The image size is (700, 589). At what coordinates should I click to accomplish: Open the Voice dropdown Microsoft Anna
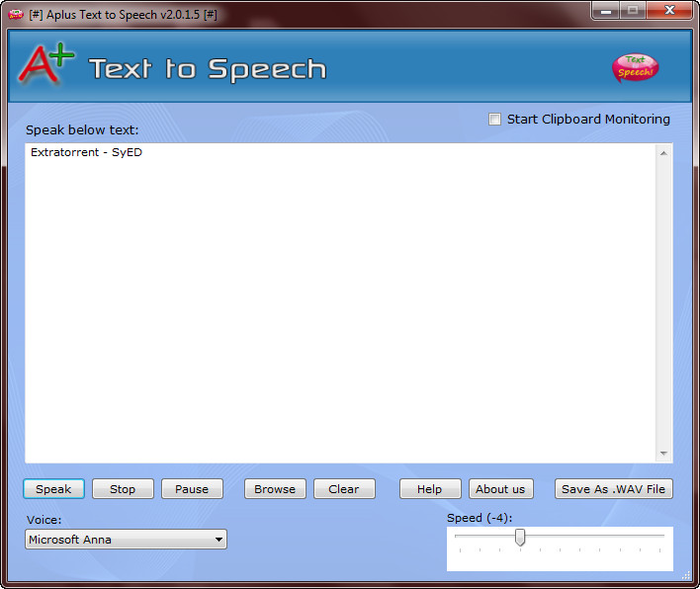pos(126,540)
